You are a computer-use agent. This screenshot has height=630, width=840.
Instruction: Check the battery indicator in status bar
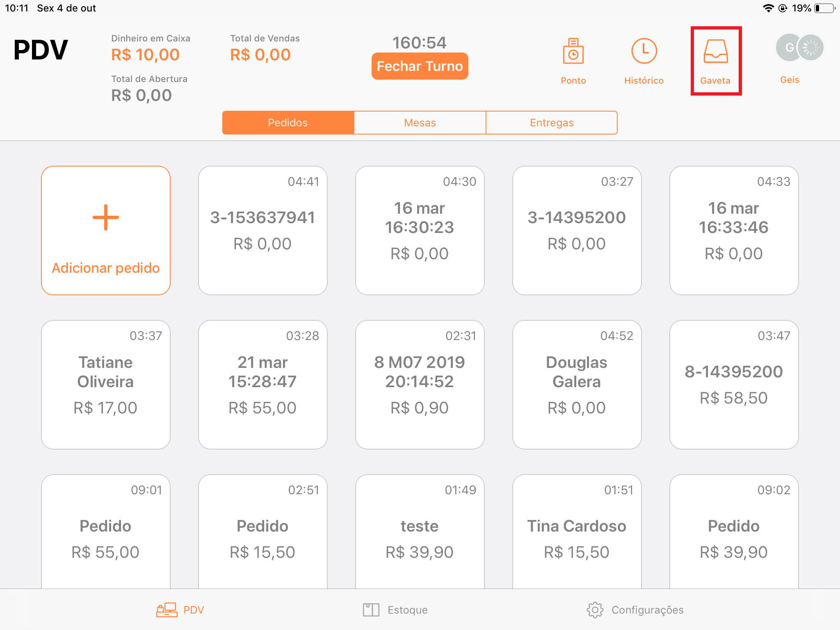coord(824,8)
